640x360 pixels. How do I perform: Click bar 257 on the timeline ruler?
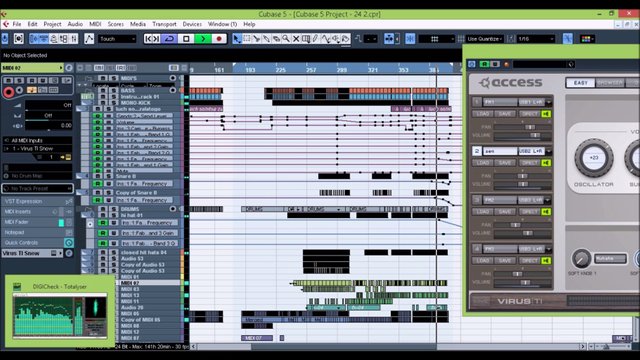click(311, 70)
